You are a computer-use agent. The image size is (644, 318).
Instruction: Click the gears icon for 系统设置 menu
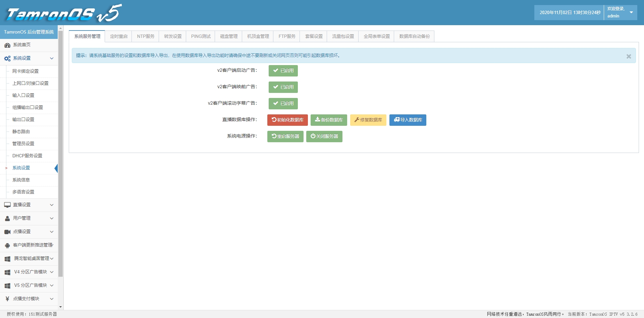coord(7,58)
